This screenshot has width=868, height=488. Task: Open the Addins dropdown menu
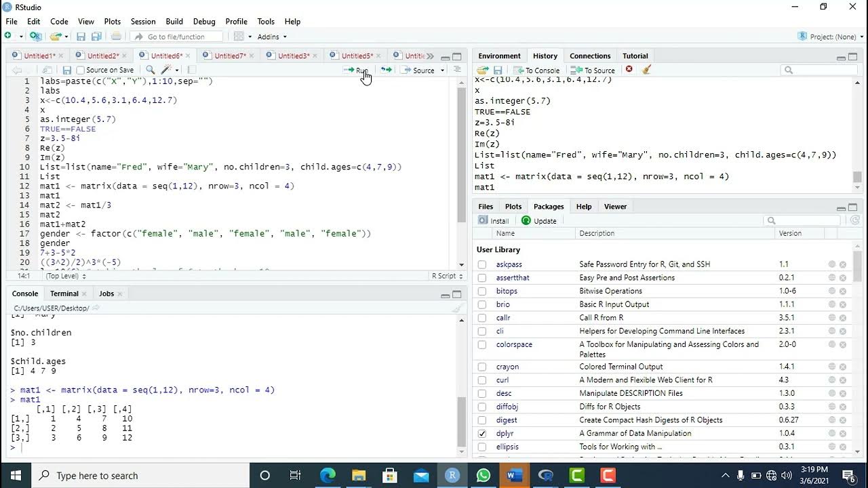coord(272,37)
